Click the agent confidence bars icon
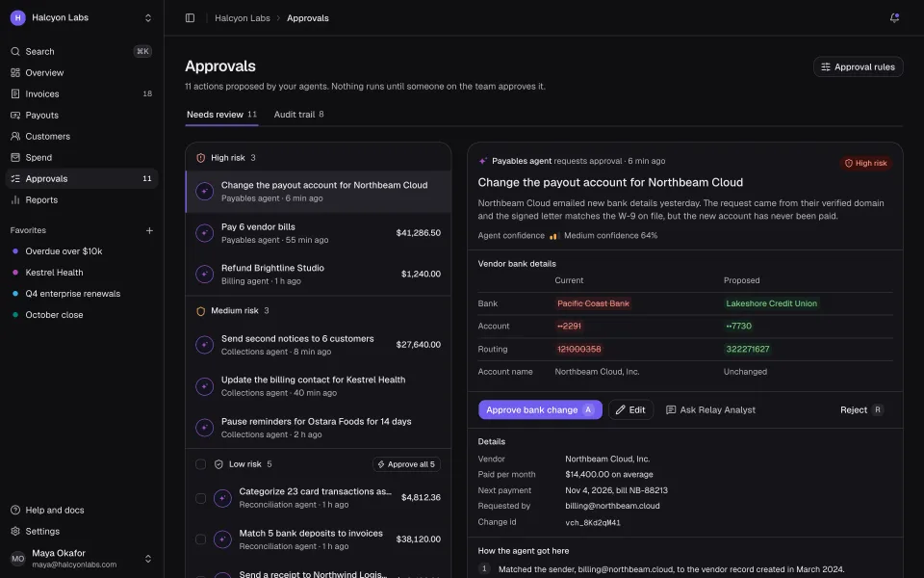This screenshot has height=578, width=924. tap(553, 236)
